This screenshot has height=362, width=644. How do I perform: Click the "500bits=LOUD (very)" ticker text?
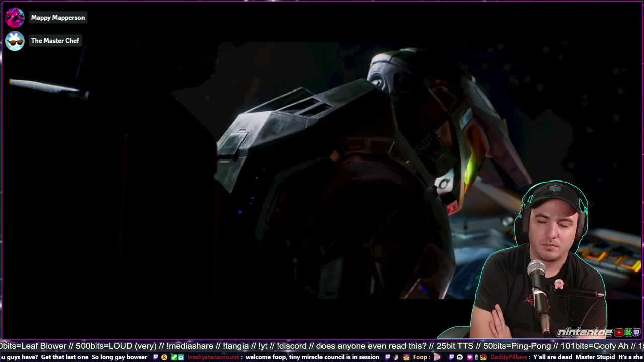pos(117,346)
